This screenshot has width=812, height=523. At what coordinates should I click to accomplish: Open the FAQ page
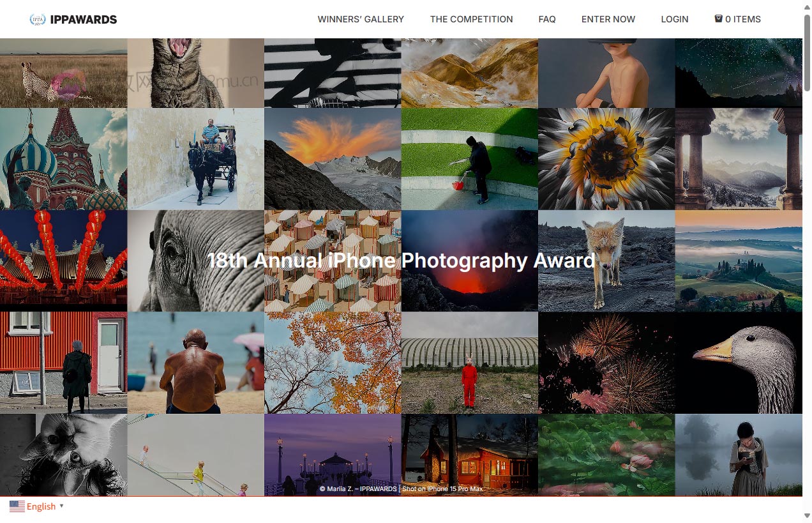pyautogui.click(x=547, y=19)
